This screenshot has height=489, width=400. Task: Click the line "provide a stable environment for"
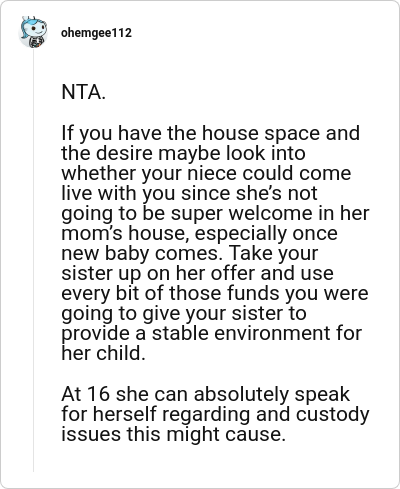pyautogui.click(x=211, y=333)
